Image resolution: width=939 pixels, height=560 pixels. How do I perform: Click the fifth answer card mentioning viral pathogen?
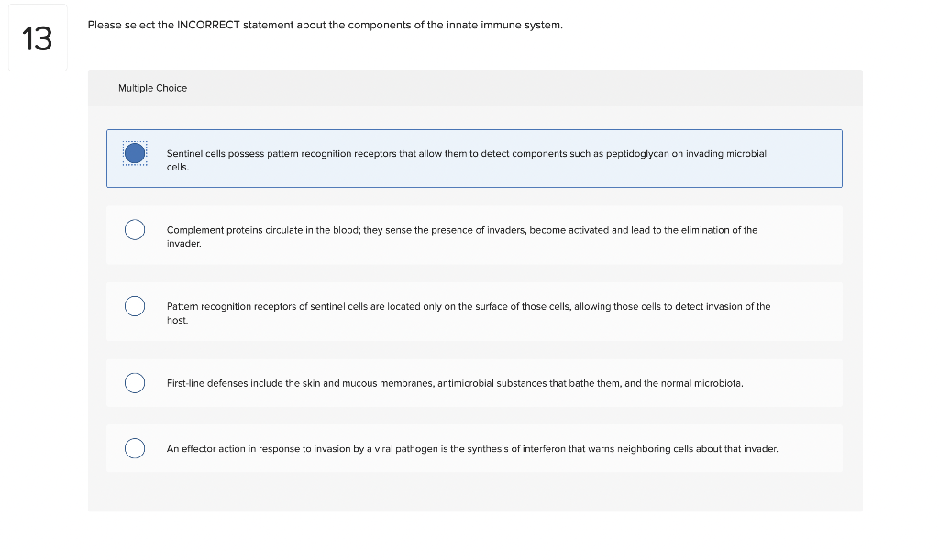[x=474, y=448]
